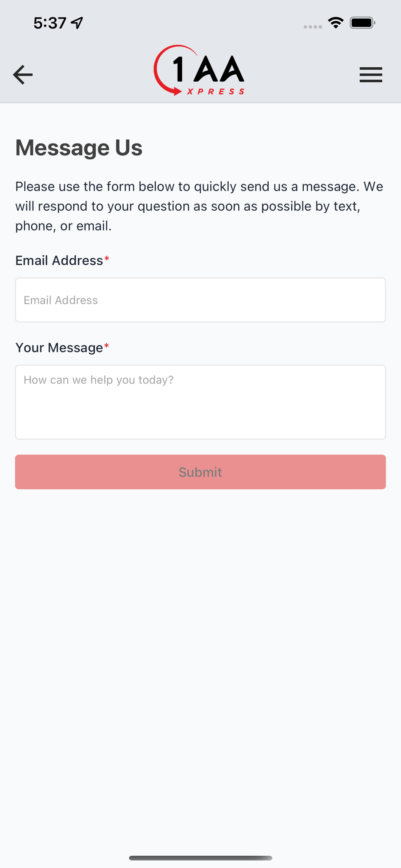
Task: Click the 'Your Message' field label
Action: click(59, 348)
